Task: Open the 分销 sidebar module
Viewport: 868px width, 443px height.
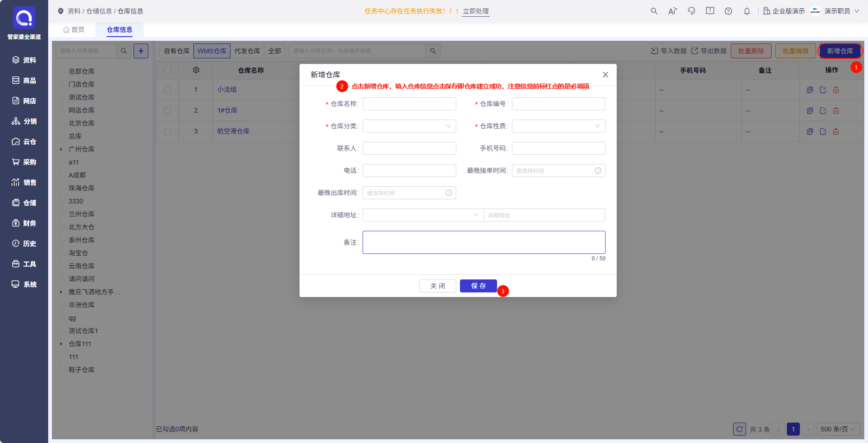Action: click(24, 121)
